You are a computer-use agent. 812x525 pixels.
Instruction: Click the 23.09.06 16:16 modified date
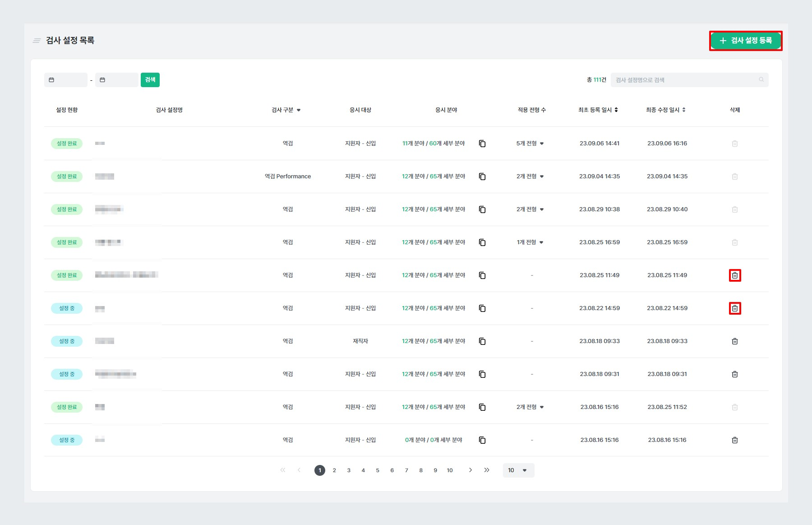pyautogui.click(x=667, y=144)
